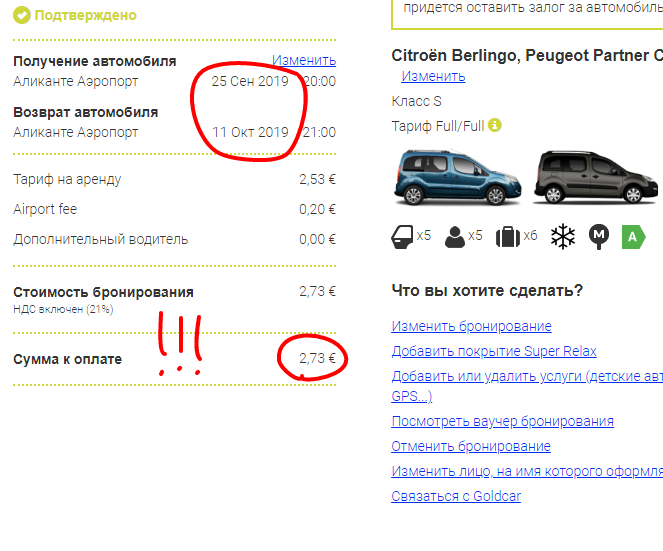
Task: Click the luggage x6 suitcase icon
Action: 507,237
